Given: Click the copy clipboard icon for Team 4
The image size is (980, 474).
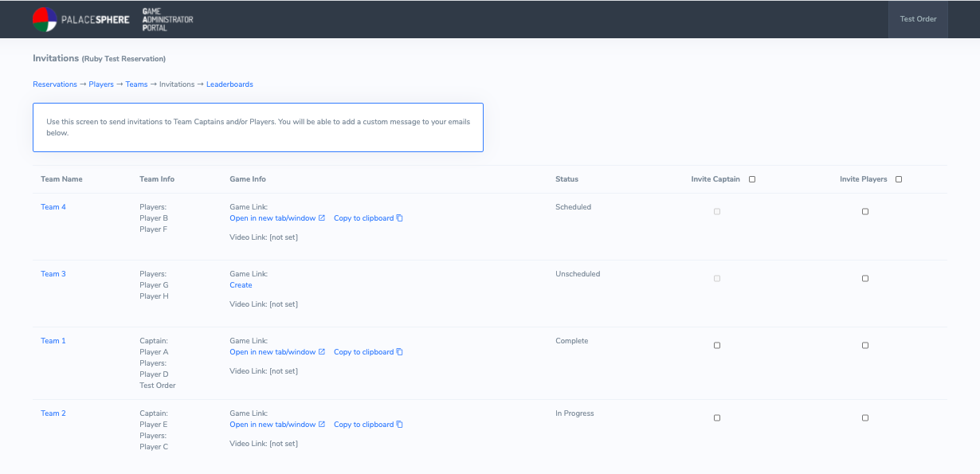Looking at the screenshot, I should (400, 218).
